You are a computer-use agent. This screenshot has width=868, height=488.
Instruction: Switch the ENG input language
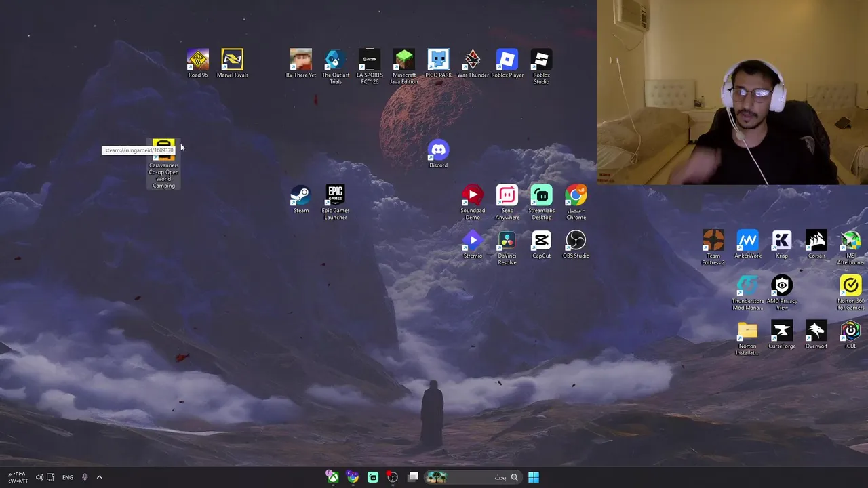(x=68, y=477)
